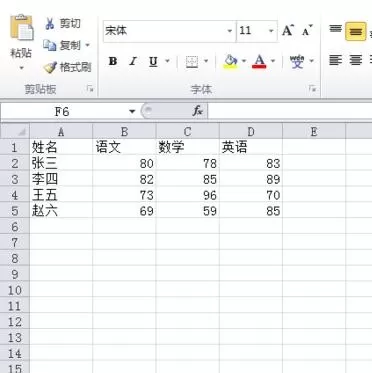
Task: Select 赵六's 数学 score 59
Action: [188, 211]
